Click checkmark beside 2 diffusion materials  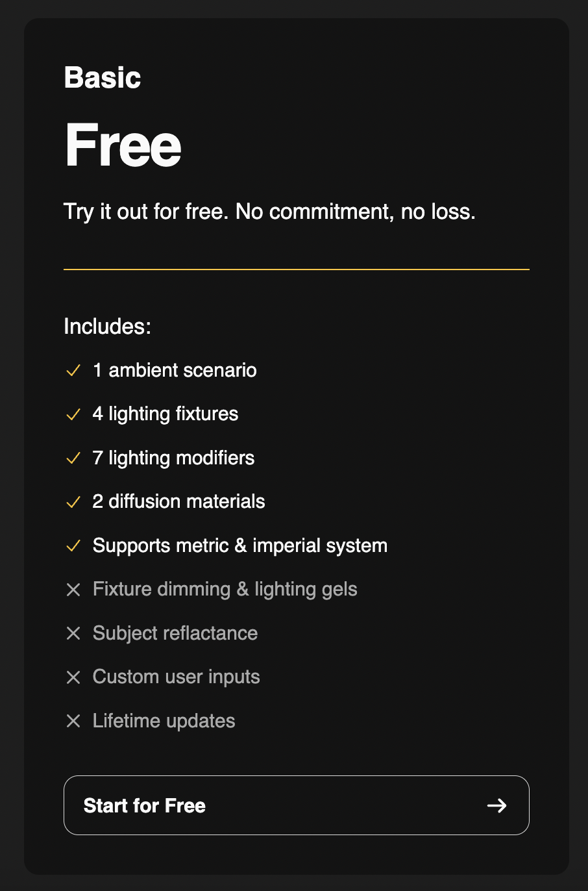73,502
